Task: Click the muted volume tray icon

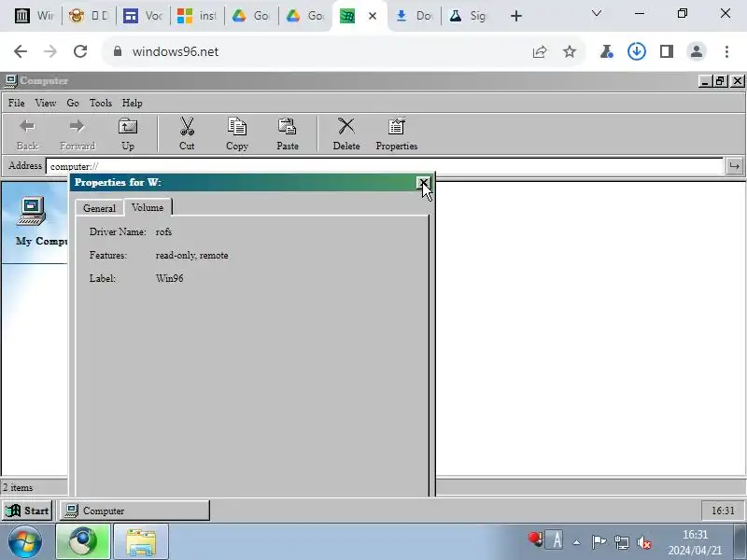Action: pyautogui.click(x=644, y=542)
